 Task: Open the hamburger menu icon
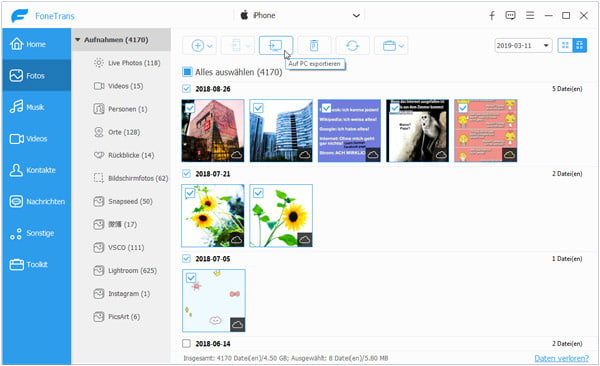(x=530, y=15)
